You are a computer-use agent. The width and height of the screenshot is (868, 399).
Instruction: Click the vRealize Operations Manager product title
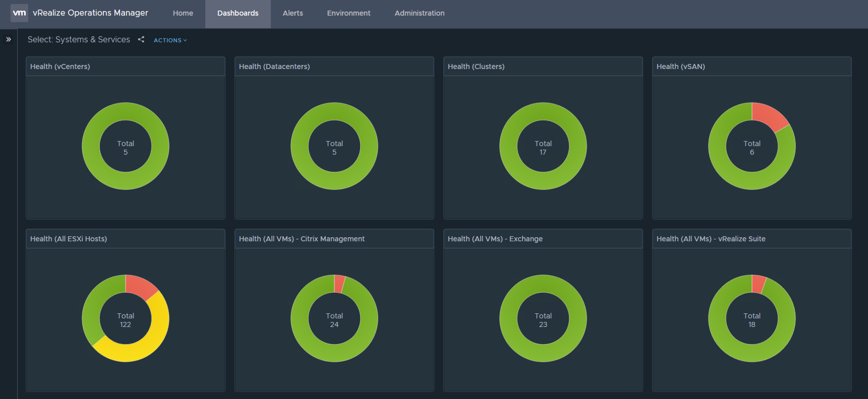click(x=90, y=13)
